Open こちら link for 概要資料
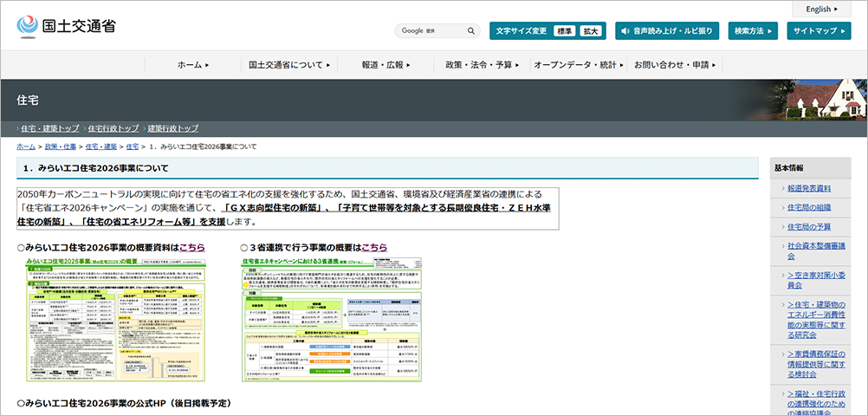 coord(192,247)
